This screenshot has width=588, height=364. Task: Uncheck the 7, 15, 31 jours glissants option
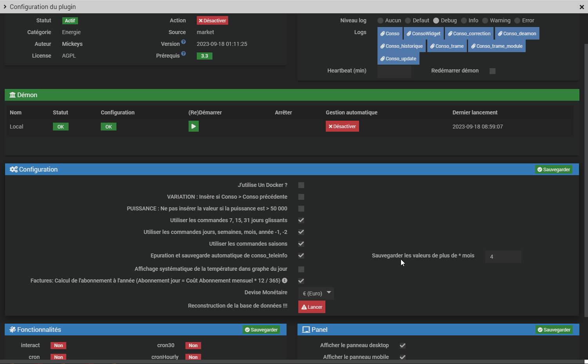(301, 220)
